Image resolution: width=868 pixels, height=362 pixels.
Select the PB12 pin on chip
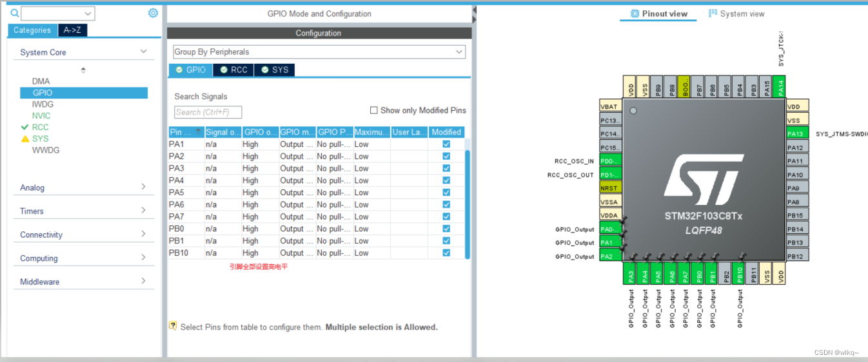click(797, 256)
